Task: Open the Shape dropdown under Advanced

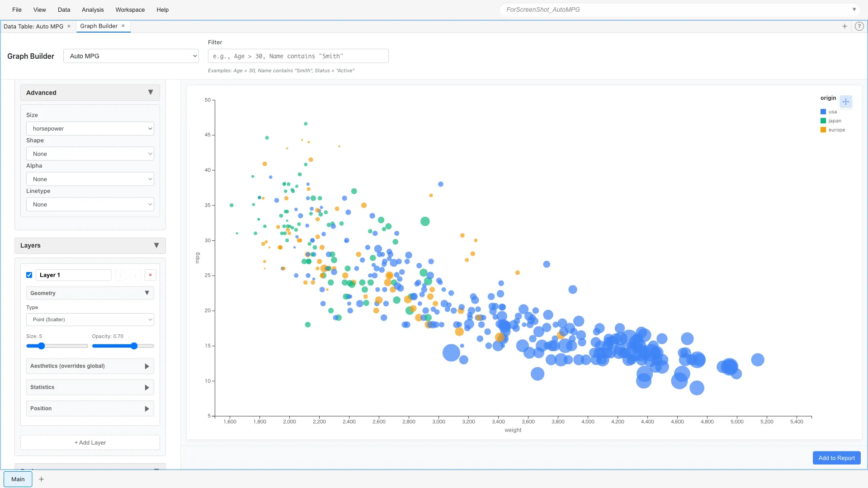Action: (x=90, y=154)
